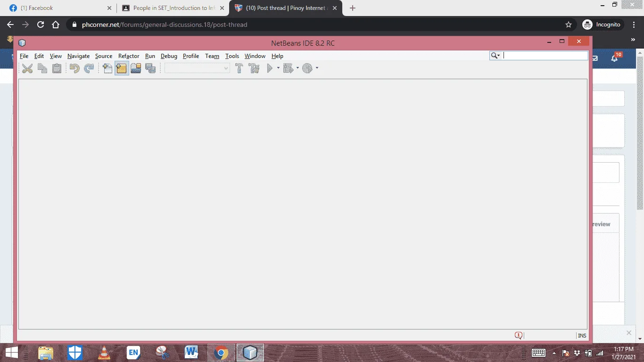Image resolution: width=644 pixels, height=362 pixels.
Task: Open the Team menu
Action: (212, 56)
